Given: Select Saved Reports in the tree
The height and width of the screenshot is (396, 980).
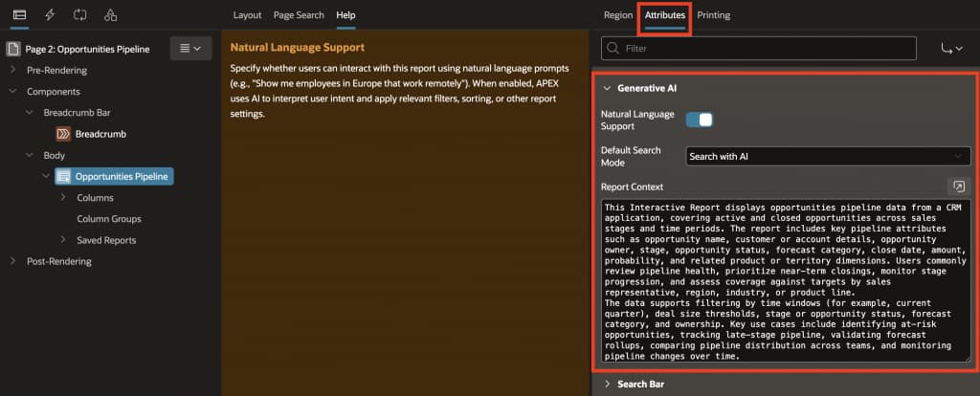Looking at the screenshot, I should (106, 240).
